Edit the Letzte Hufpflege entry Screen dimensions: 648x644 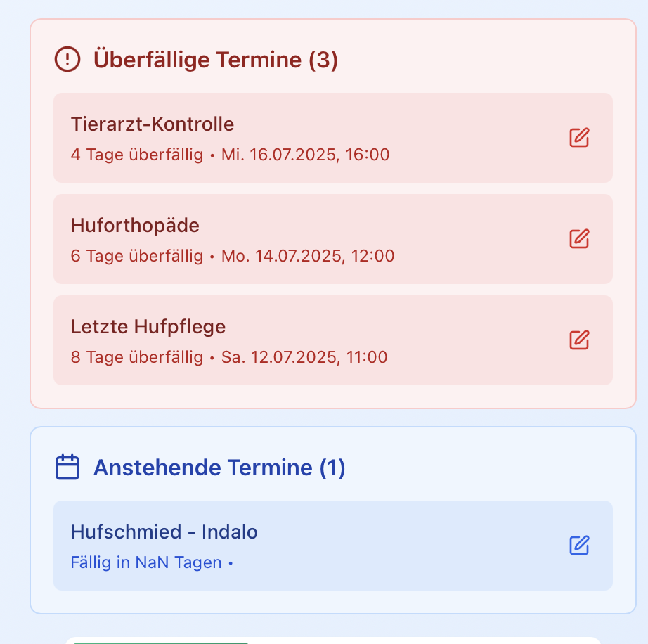pyautogui.click(x=579, y=340)
